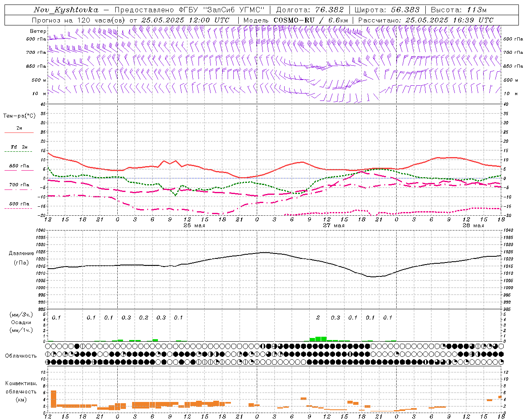
Task: Click the 27 мая date label
Action: [333, 226]
